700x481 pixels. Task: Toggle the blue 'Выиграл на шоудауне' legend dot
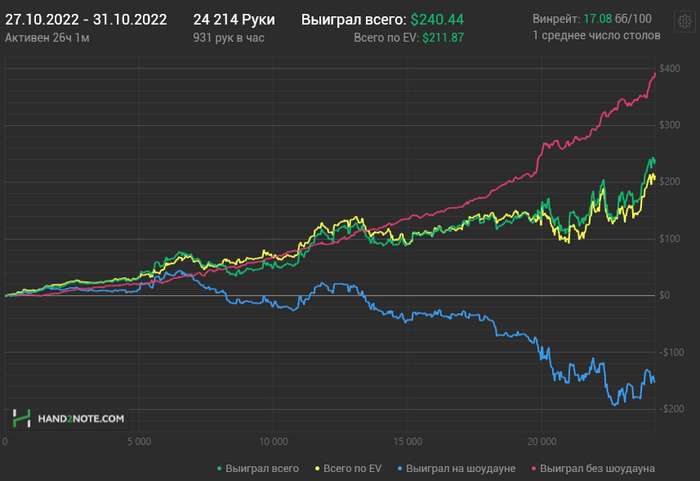click(x=400, y=469)
